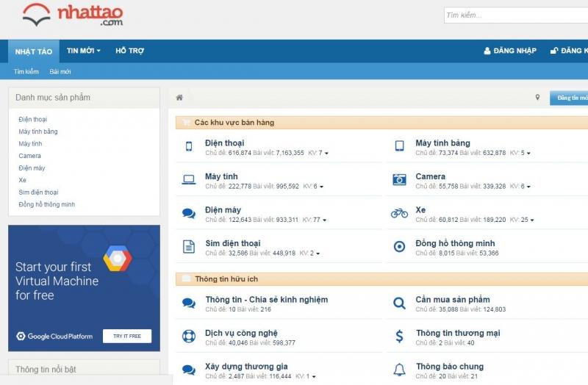The image size is (588, 385).
Task: Click the document icon beside Sim điện thoại
Action: [x=189, y=247]
